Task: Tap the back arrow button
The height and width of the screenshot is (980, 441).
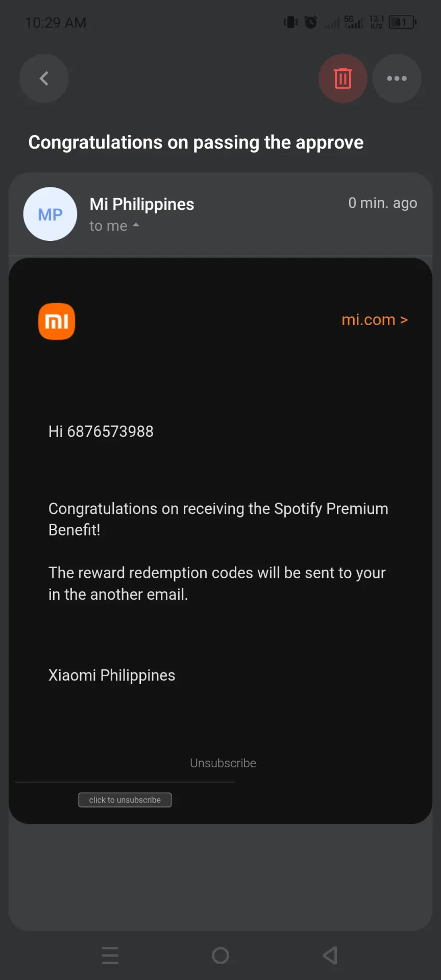Action: pyautogui.click(x=44, y=79)
